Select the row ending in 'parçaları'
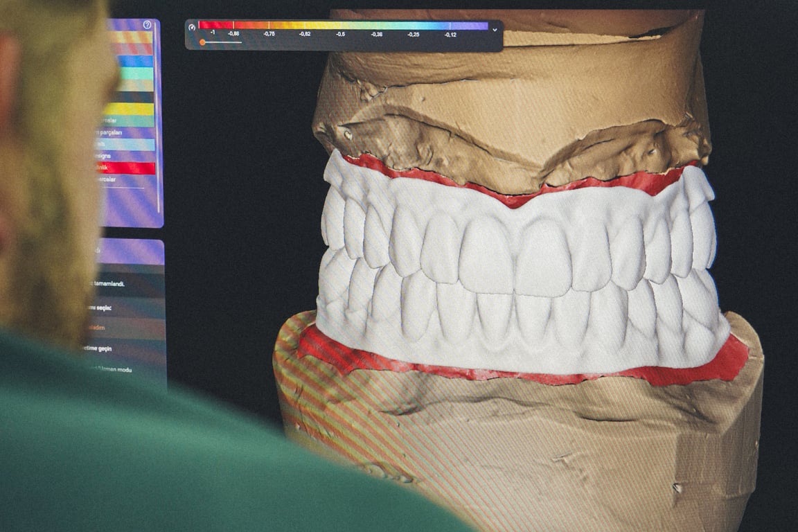 [126, 132]
